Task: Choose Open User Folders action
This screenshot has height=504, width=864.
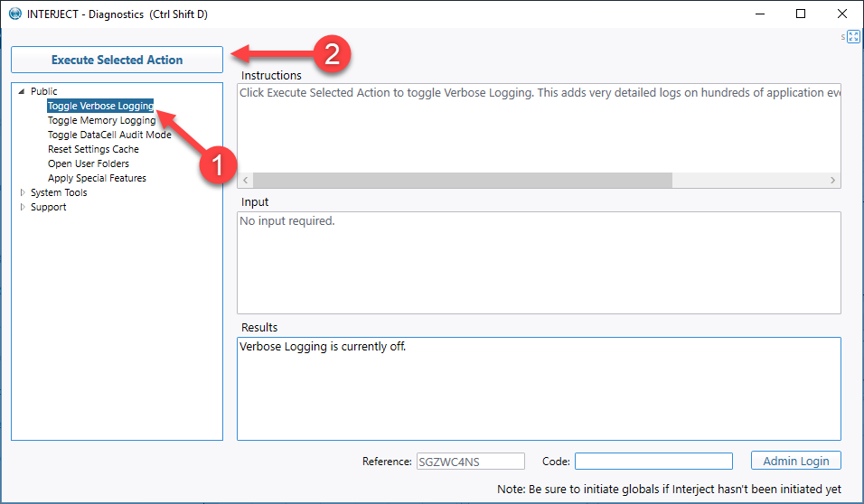Action: [89, 163]
